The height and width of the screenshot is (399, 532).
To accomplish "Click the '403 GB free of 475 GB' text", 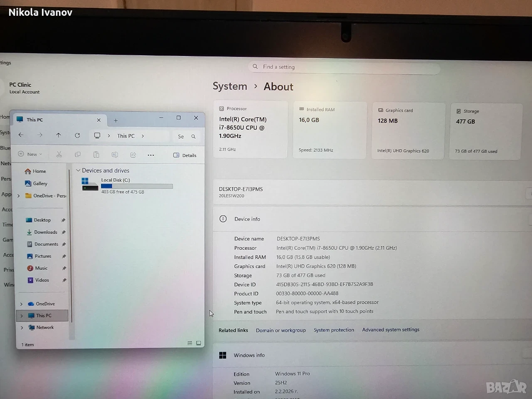I will click(x=123, y=192).
